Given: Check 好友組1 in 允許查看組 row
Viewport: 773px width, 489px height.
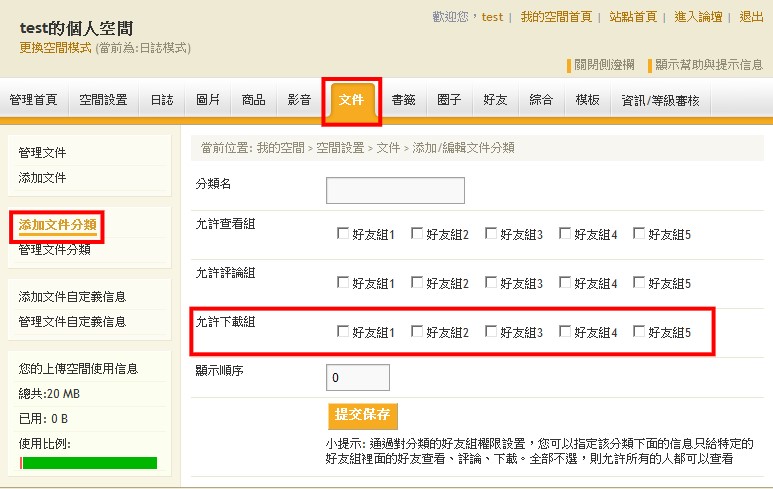Looking at the screenshot, I should click(344, 235).
